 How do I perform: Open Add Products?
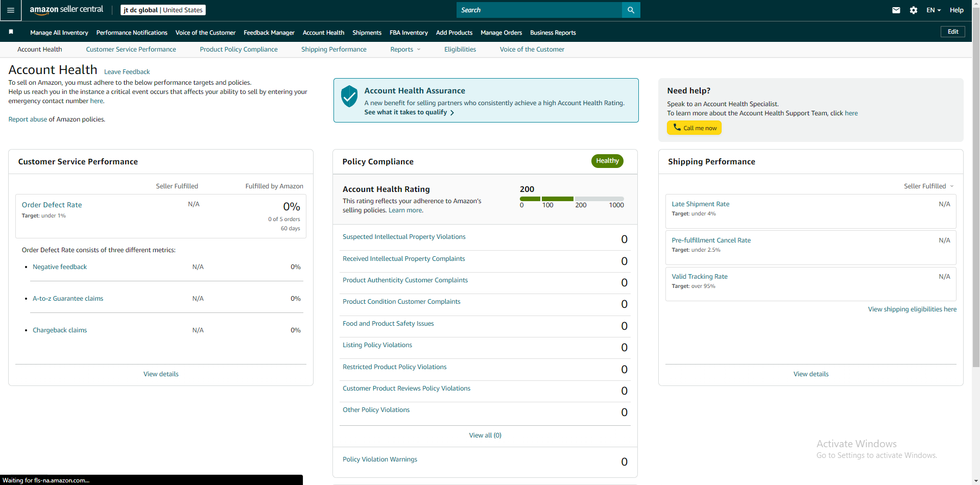tap(454, 33)
